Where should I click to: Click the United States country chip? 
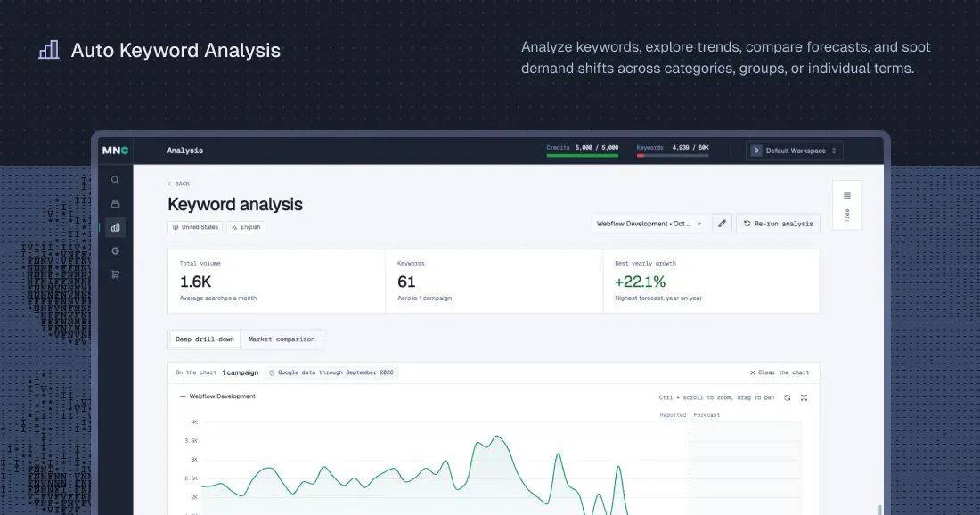click(x=196, y=227)
